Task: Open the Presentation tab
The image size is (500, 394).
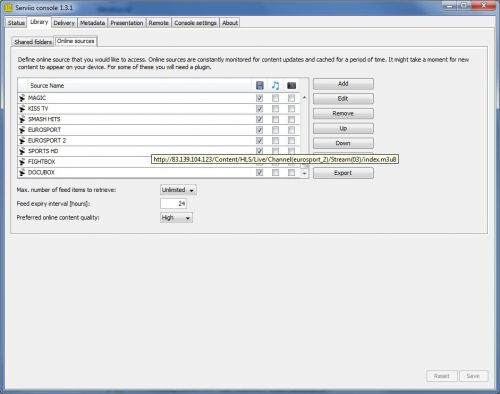Action: [x=127, y=23]
